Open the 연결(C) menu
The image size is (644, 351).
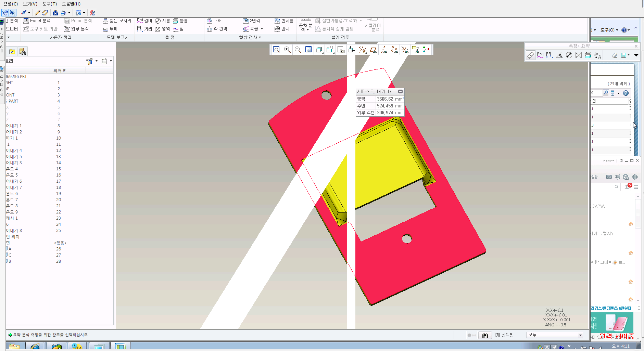[11, 4]
